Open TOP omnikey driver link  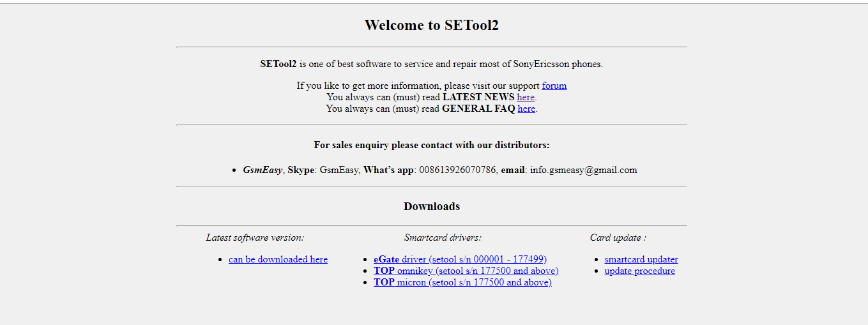click(466, 271)
